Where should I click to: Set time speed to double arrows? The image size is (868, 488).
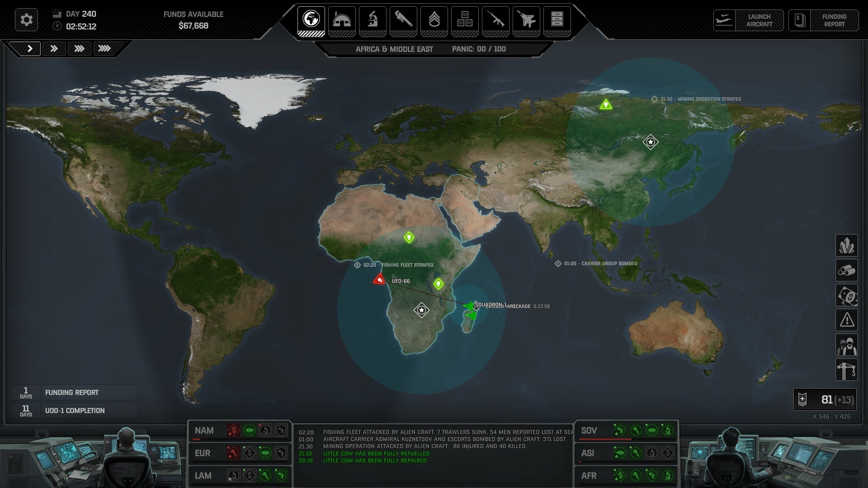click(x=54, y=48)
